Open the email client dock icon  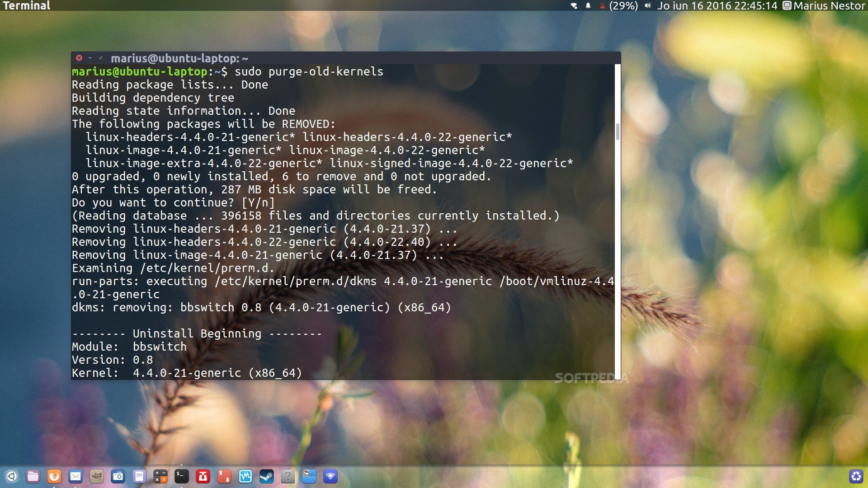point(75,476)
